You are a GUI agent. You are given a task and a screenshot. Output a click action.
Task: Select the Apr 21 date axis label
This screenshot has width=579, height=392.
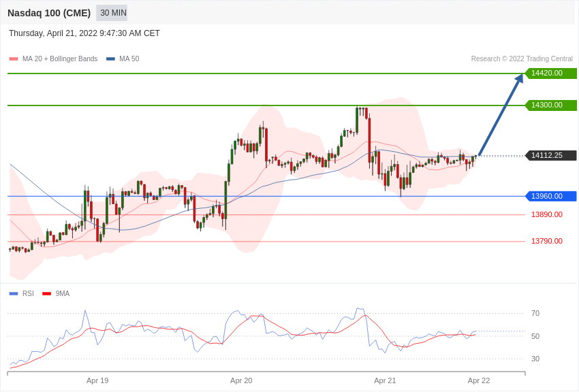pos(385,381)
